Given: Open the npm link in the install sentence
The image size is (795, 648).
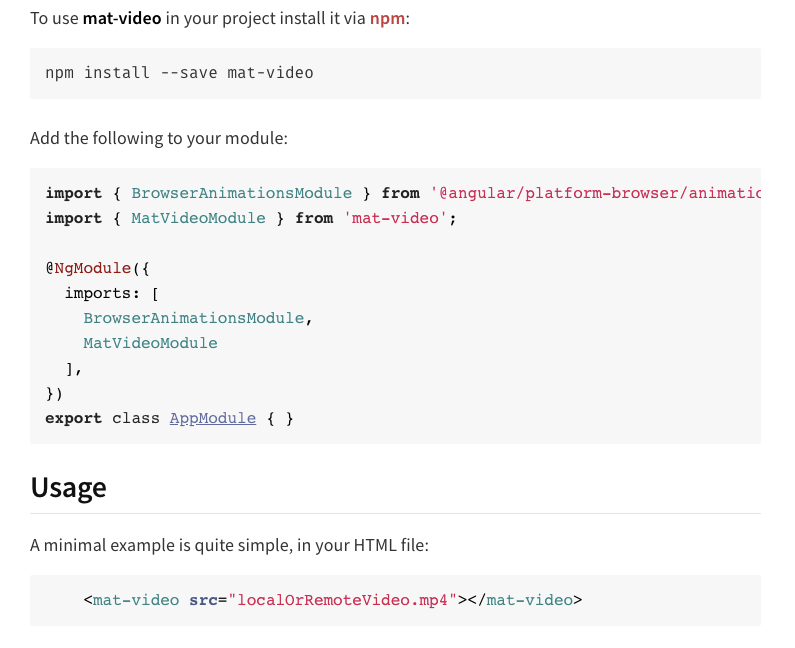Looking at the screenshot, I should coord(387,19).
